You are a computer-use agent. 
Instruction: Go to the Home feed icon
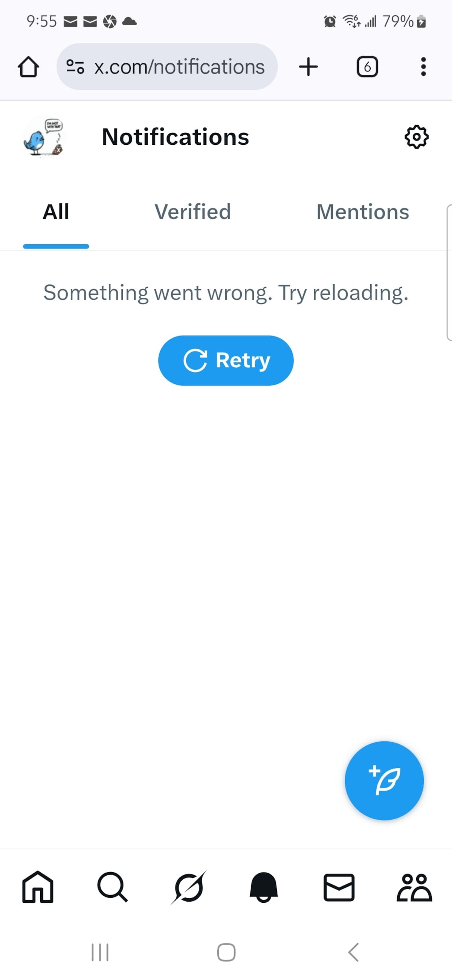tap(38, 887)
